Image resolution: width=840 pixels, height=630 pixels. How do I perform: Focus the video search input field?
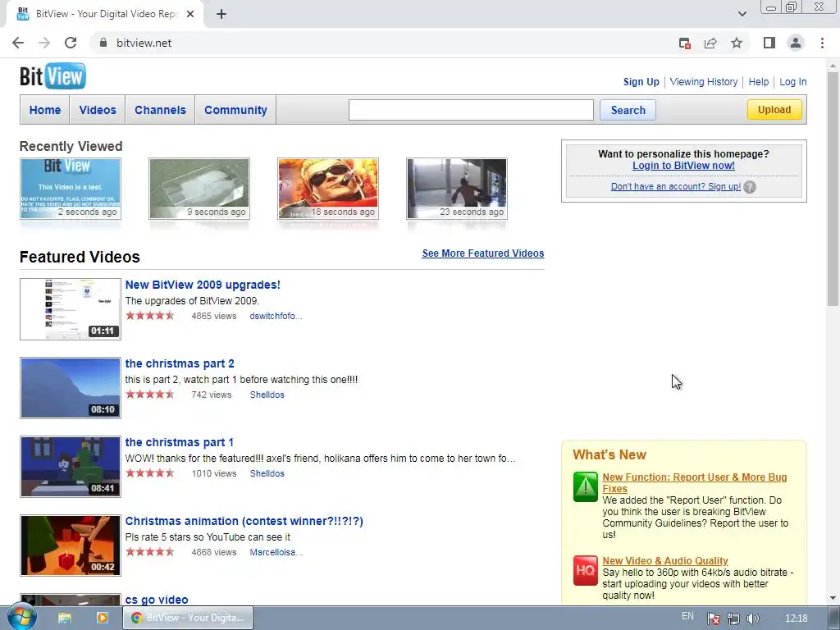pos(471,110)
